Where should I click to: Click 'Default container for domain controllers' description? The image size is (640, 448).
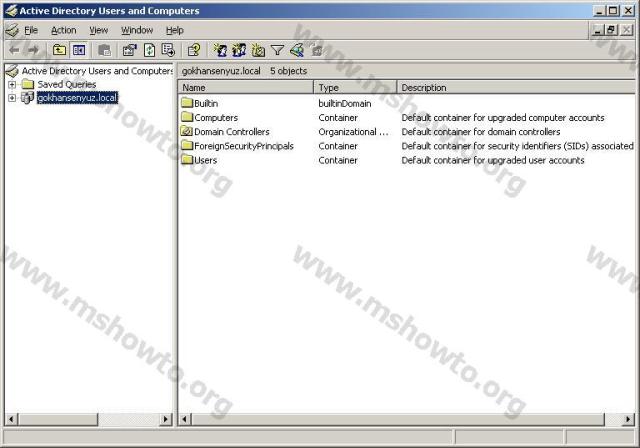tap(481, 132)
